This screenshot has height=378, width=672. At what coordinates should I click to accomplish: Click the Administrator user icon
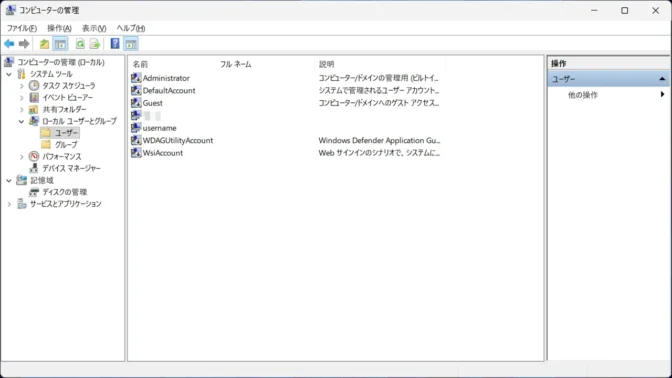pyautogui.click(x=136, y=78)
